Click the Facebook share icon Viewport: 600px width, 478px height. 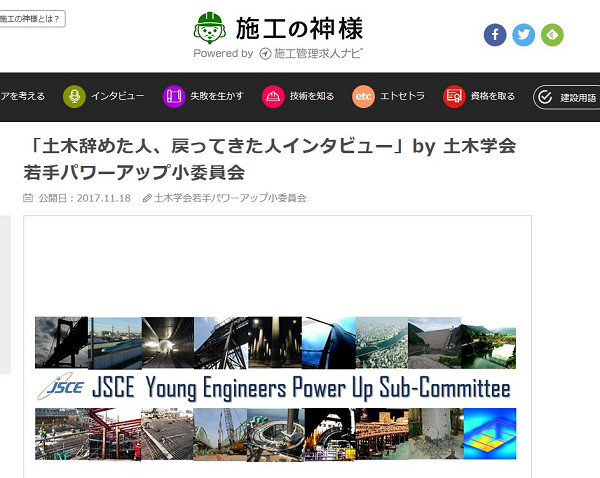click(495, 35)
